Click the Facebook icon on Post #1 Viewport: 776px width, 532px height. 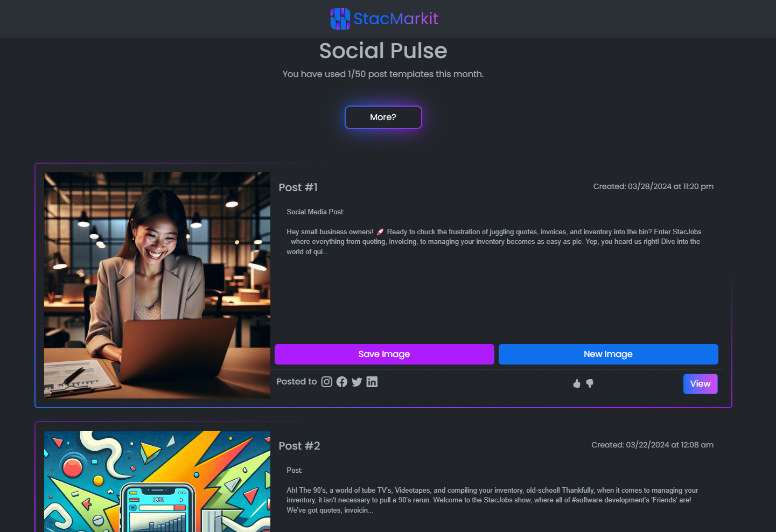pyautogui.click(x=342, y=382)
